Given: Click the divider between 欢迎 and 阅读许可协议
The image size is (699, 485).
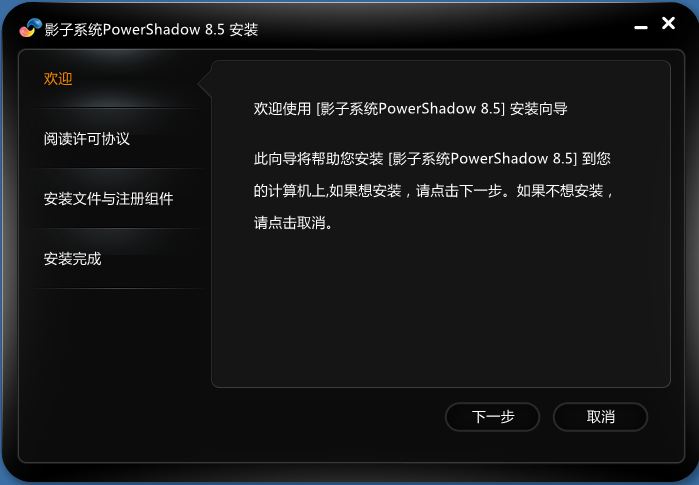Looking at the screenshot, I should [x=118, y=108].
